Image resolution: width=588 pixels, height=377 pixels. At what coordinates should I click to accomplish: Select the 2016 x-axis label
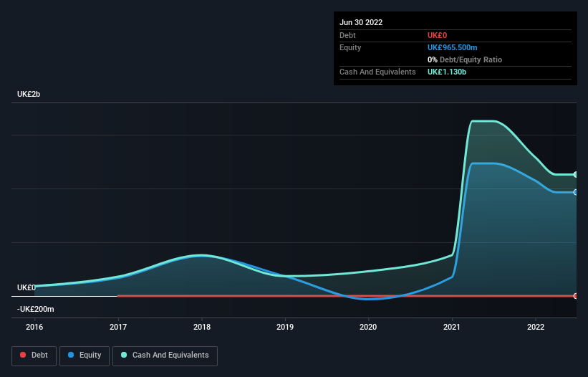(34, 327)
